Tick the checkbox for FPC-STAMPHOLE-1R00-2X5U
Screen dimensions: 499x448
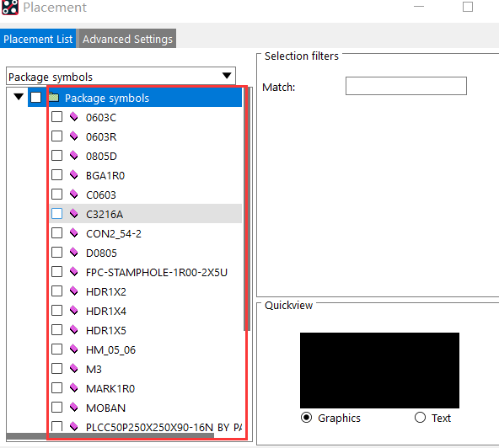pos(57,272)
